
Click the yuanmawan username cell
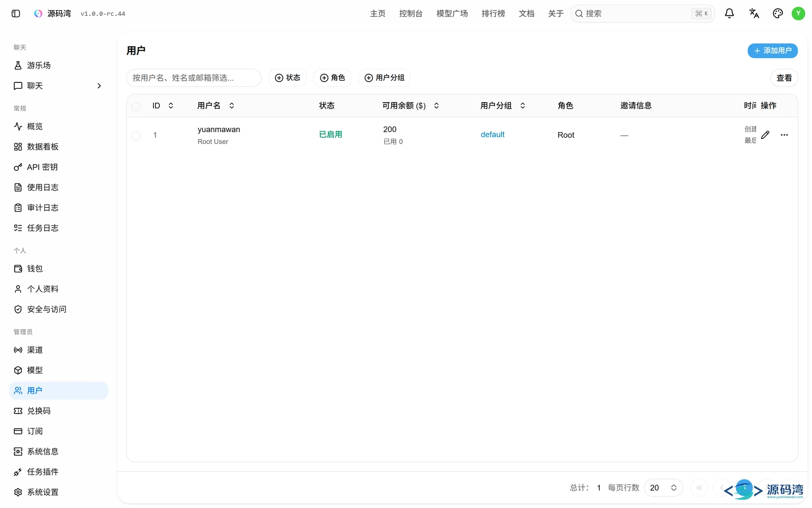219,130
